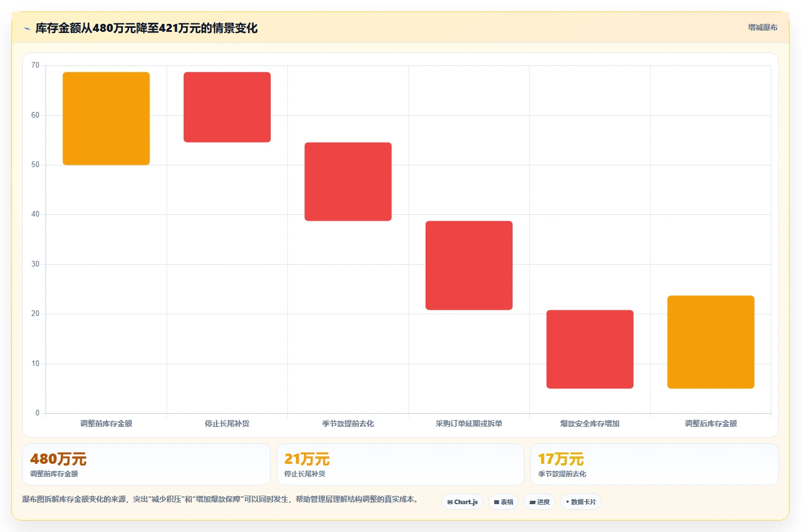Click the 数据卡片 tag chip
The image size is (801, 532).
point(581,502)
